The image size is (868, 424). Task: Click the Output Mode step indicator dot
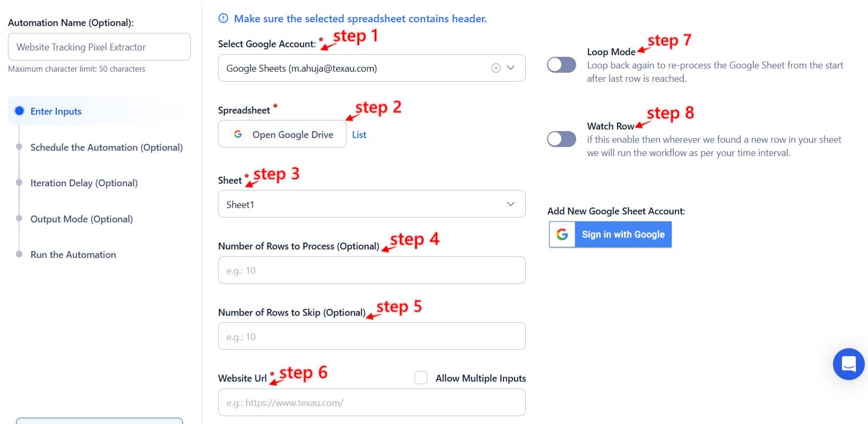tap(20, 219)
